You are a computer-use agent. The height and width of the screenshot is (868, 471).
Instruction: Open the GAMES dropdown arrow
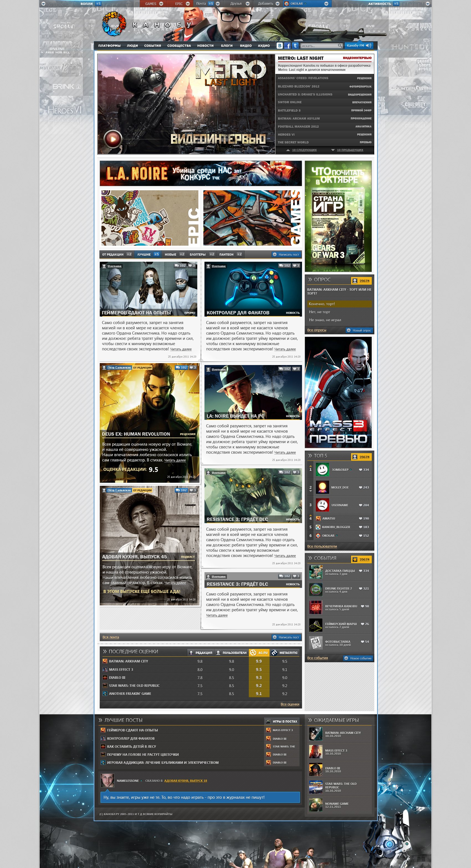pos(161,4)
